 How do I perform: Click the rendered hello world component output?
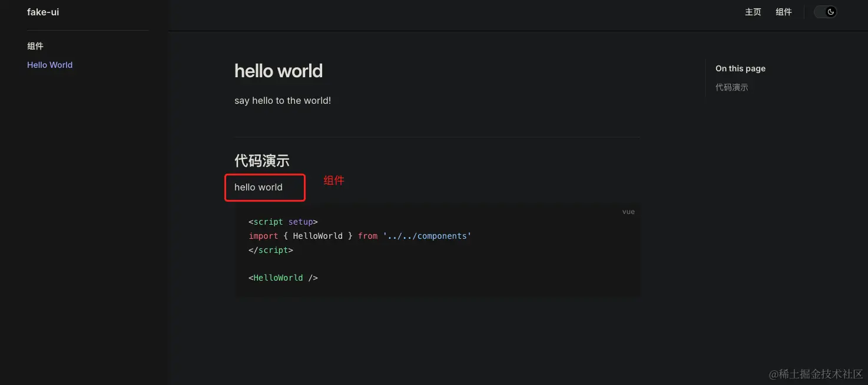point(259,187)
